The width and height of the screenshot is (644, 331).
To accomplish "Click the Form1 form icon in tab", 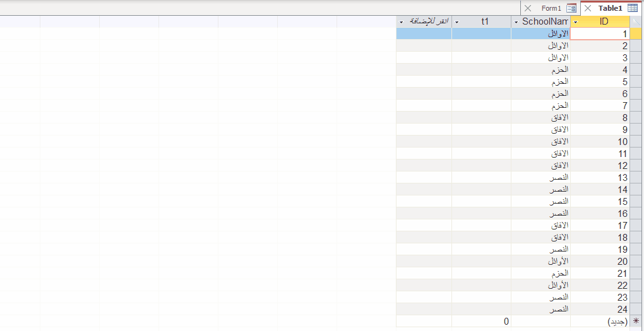I will tap(571, 8).
